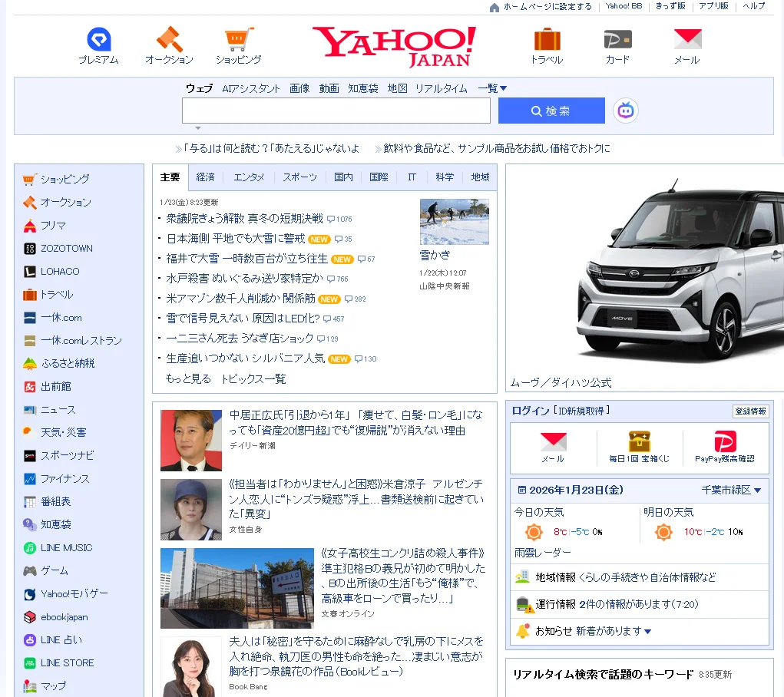This screenshot has height=697, width=784.
Task: Switch to the スポーツ news tab
Action: coord(299,177)
